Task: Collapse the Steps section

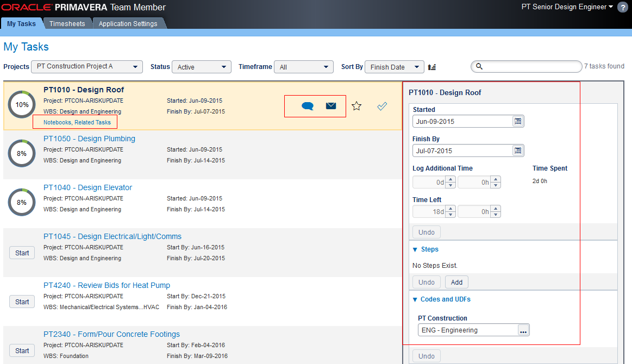Action: (415, 249)
